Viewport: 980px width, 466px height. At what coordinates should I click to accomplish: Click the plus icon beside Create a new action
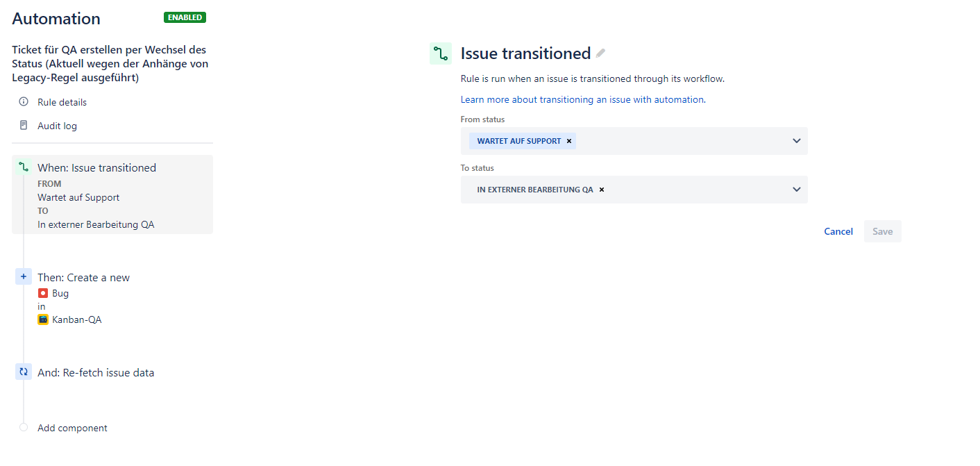click(24, 277)
